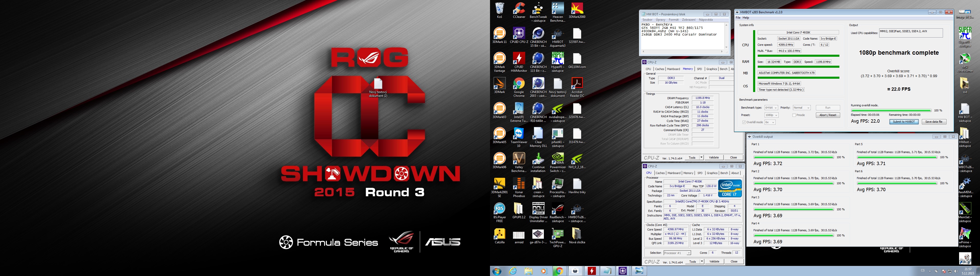Viewport: 980px width, 276px height.
Task: Click the overall benchmark progress bar
Action: 891,111
